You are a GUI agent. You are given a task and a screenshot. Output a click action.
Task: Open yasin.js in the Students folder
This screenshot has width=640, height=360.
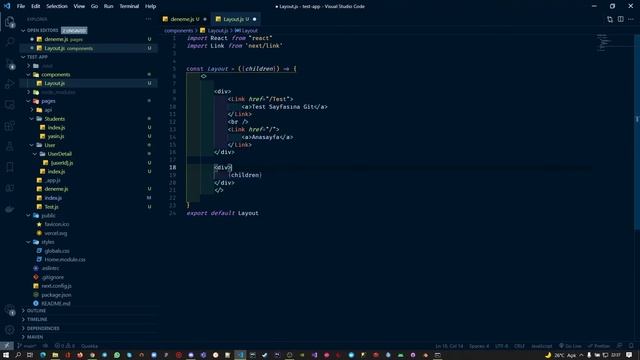point(88,136)
